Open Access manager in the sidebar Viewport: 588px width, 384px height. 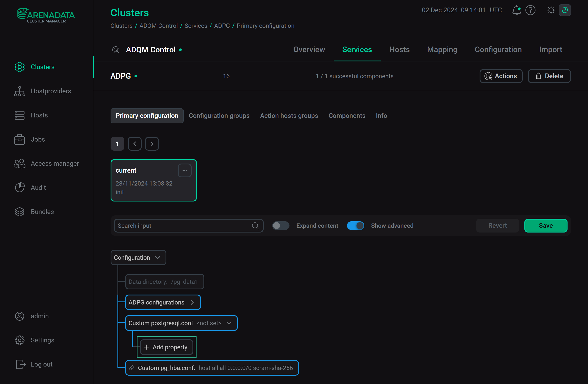55,163
